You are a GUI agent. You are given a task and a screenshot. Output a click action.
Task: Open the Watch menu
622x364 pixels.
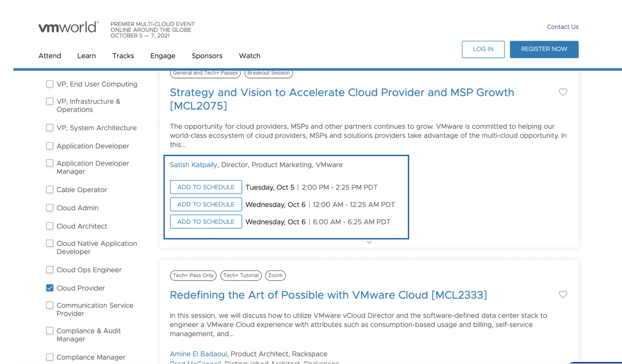click(250, 56)
